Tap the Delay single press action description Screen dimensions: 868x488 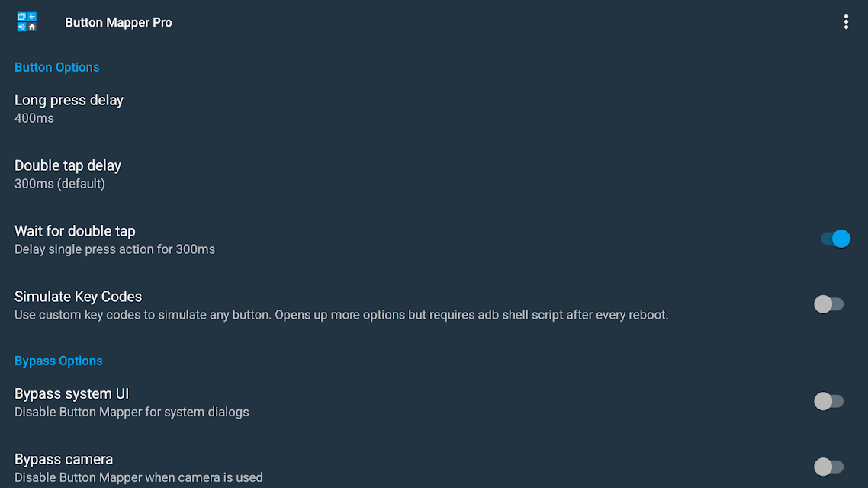click(x=114, y=249)
